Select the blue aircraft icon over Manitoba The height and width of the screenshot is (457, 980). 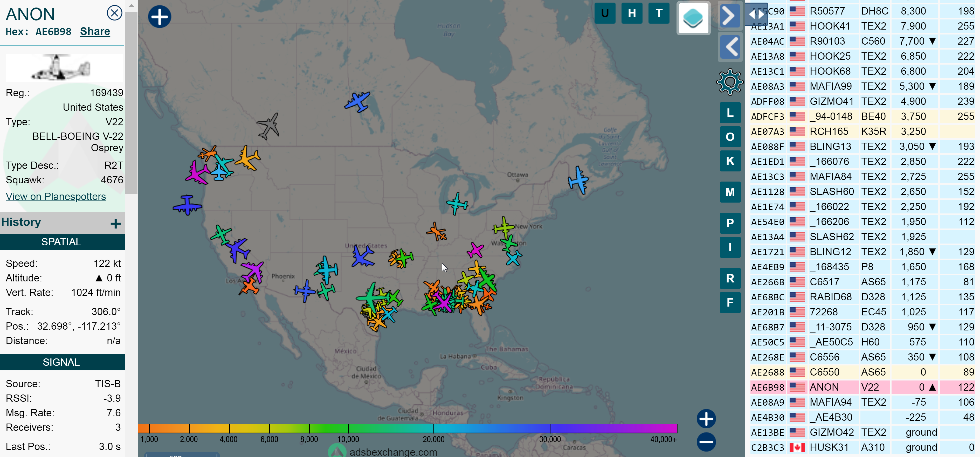[358, 102]
